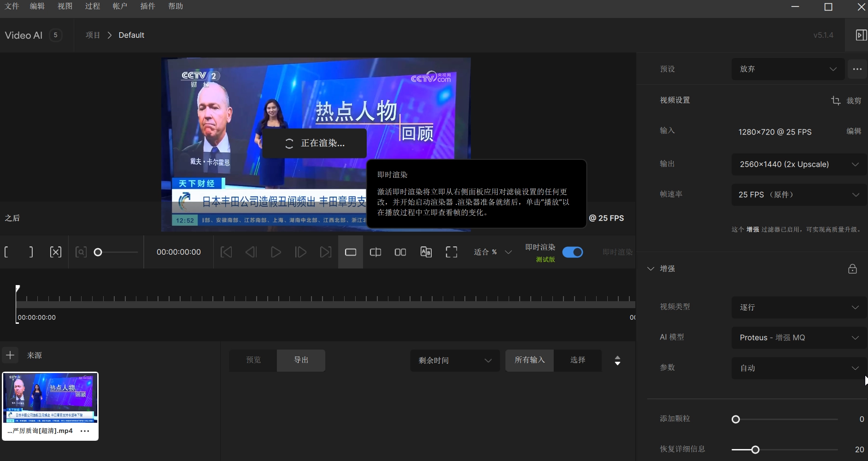Viewport: 868px width, 461px height.
Task: Open the 参数 dropdown showing 自动
Action: point(799,368)
